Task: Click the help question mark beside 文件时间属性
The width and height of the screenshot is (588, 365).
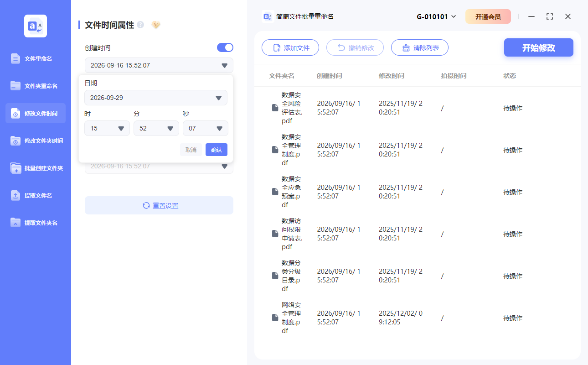Action: [140, 25]
